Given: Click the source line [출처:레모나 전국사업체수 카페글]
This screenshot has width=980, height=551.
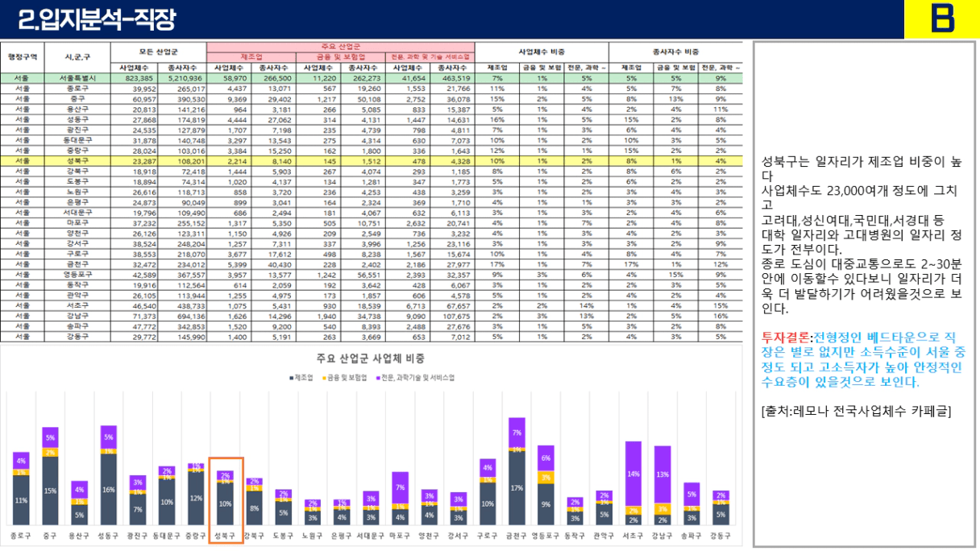Looking at the screenshot, I should (x=855, y=411).
